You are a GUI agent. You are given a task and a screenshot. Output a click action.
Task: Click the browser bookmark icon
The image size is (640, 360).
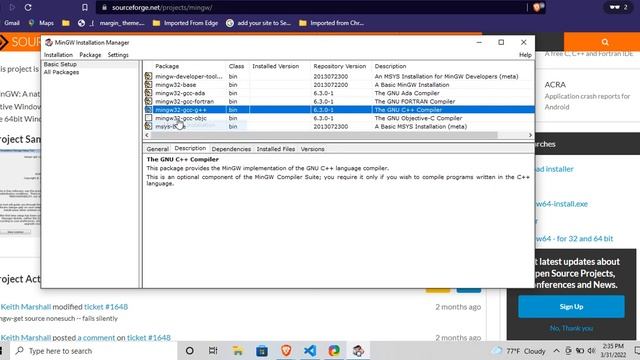[84, 7]
